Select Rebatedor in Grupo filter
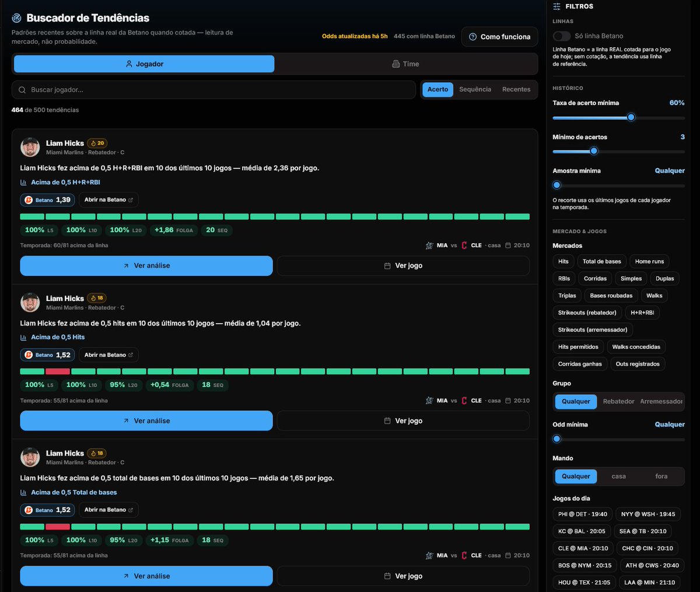Screen dimensions: 700x592 (618, 402)
